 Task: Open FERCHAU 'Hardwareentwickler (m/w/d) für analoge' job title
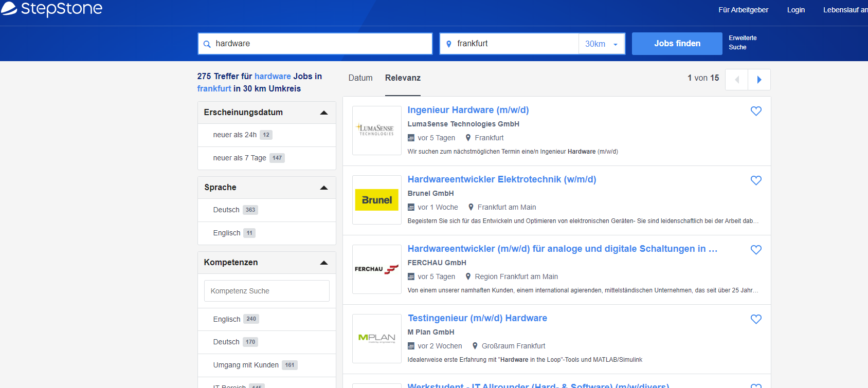(x=563, y=249)
